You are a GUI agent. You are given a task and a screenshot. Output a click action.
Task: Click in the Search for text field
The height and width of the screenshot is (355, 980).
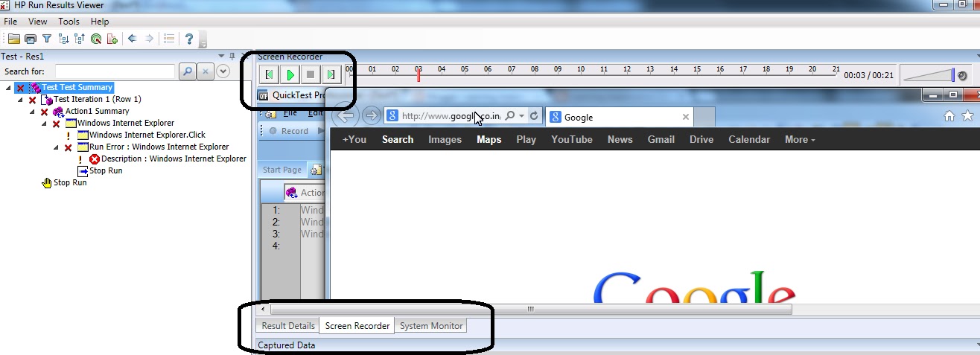click(115, 71)
